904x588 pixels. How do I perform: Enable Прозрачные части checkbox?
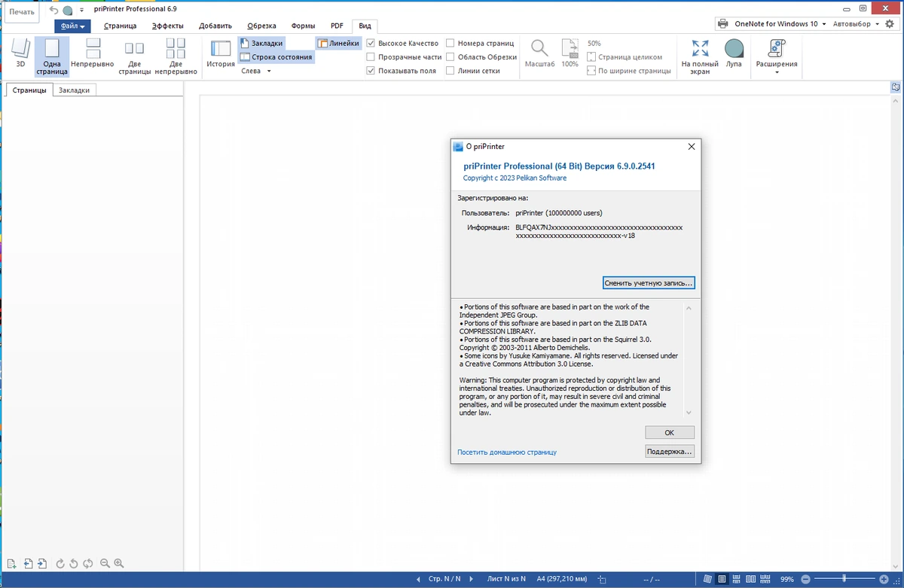tap(371, 57)
